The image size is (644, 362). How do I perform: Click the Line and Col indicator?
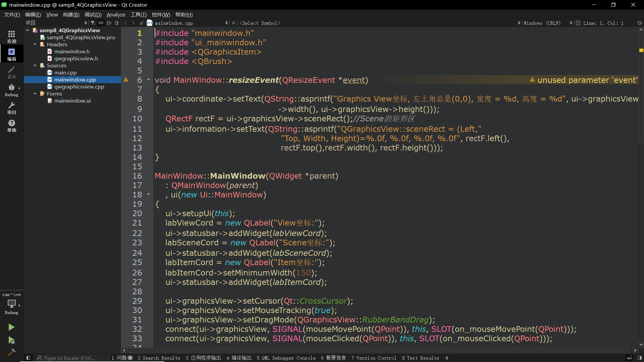coord(603,23)
